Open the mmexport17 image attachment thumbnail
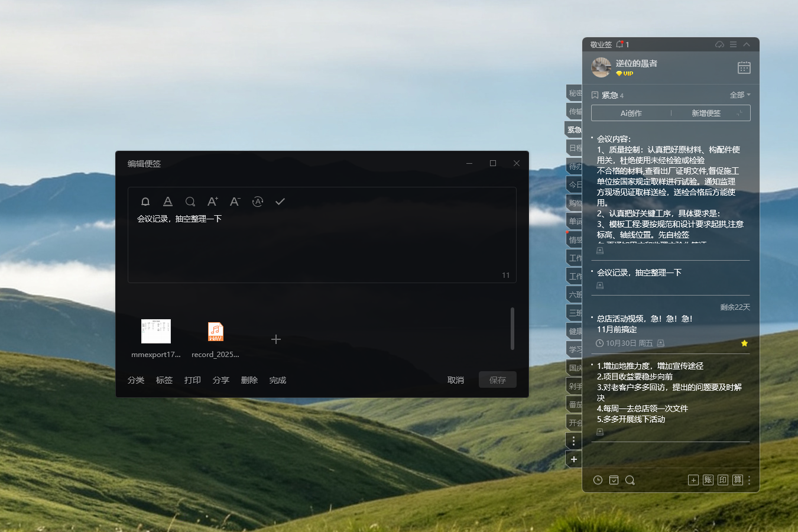This screenshot has width=798, height=532. click(x=156, y=331)
